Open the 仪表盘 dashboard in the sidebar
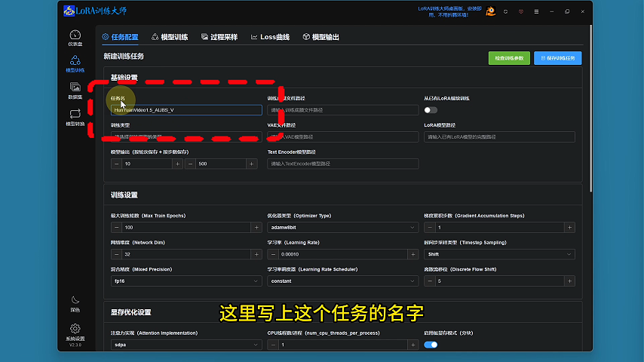This screenshot has width=644, height=362. (x=75, y=38)
